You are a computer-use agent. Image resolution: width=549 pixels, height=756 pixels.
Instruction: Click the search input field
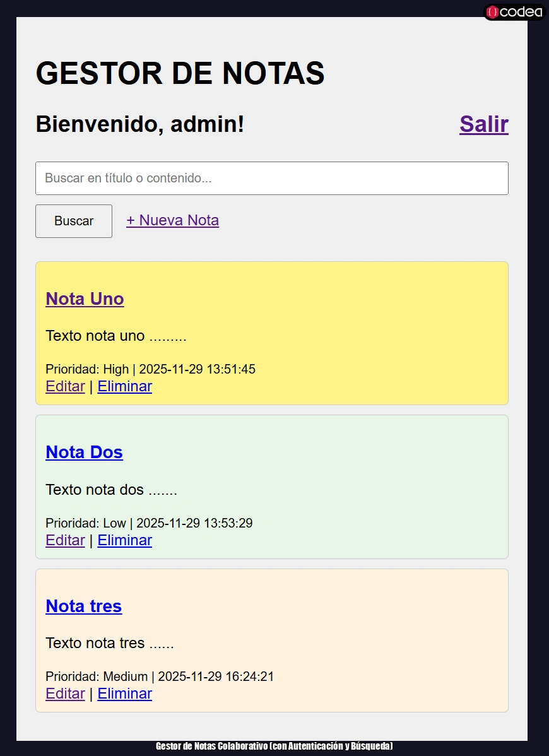click(x=271, y=178)
